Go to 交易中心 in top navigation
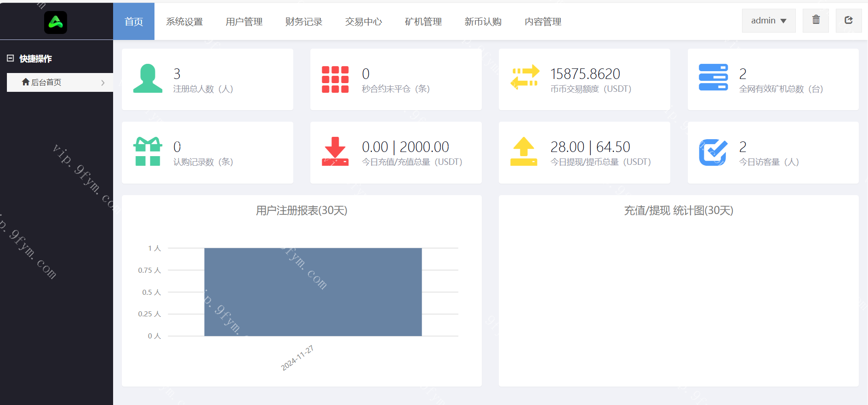 tap(364, 22)
